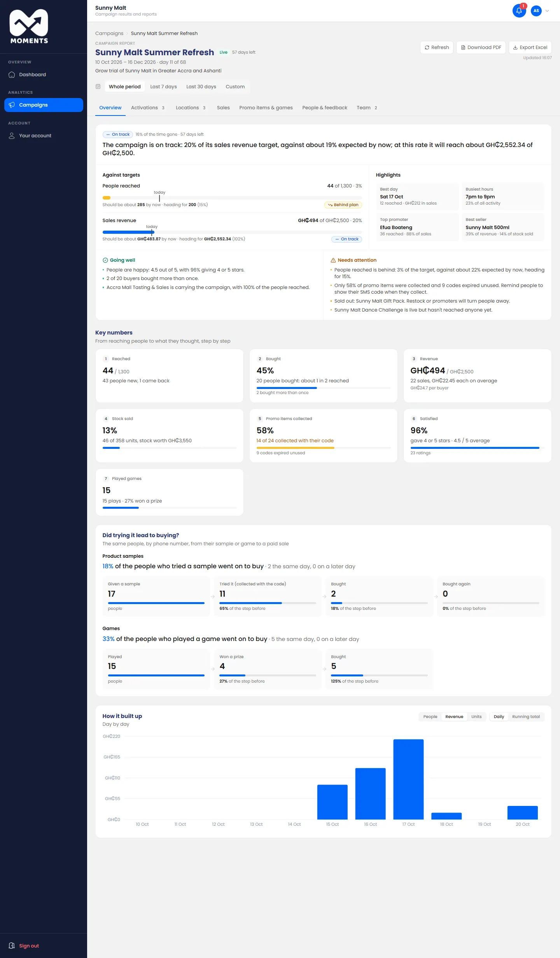The image size is (560, 958).
Task: Click the Promo items collected progress bar
Action: click(324, 448)
